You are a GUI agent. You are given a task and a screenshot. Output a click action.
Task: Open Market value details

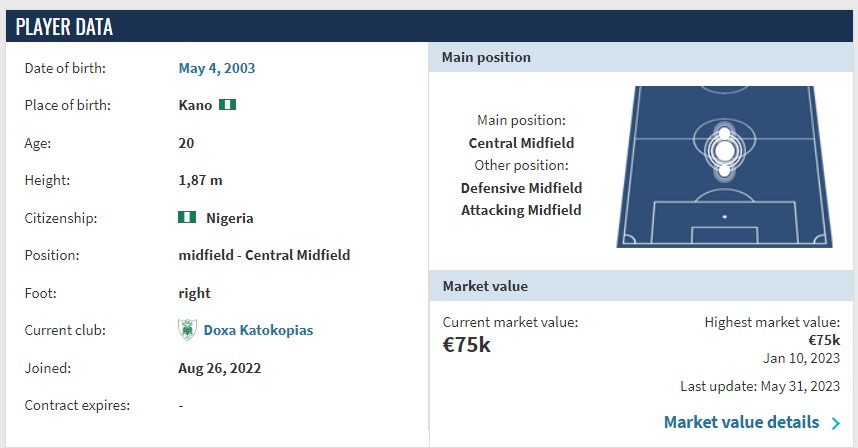click(741, 422)
